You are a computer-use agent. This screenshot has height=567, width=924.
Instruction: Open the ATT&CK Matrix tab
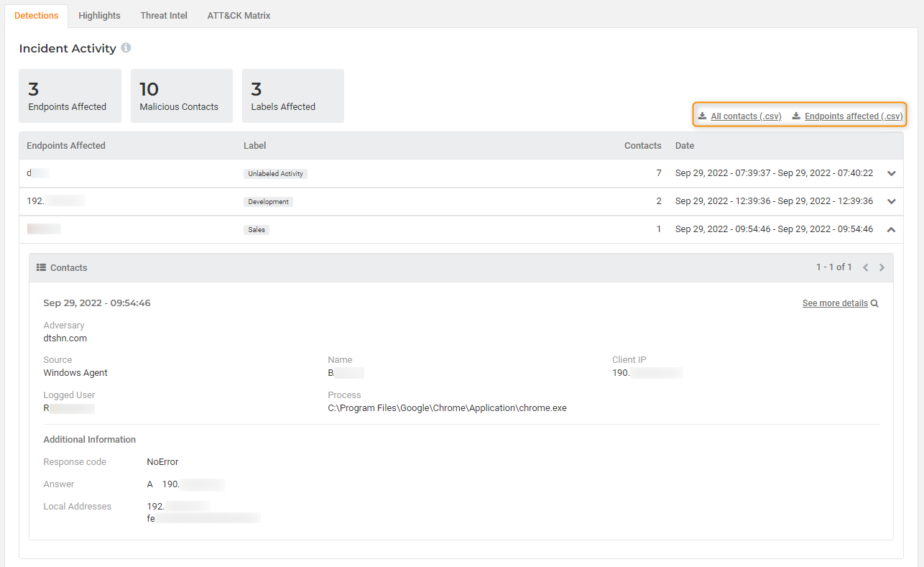coord(239,15)
